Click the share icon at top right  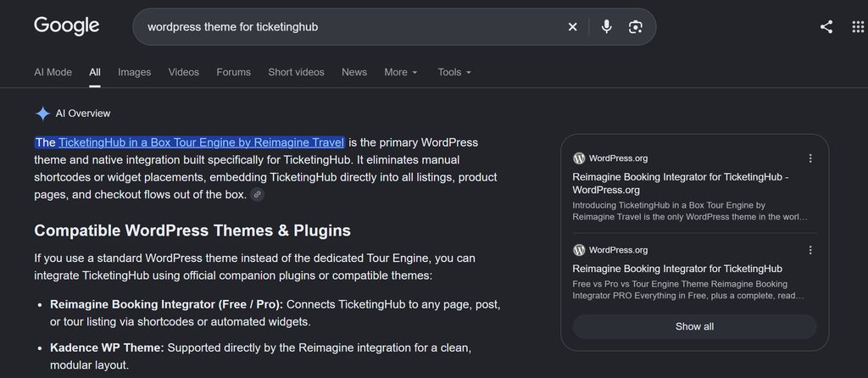click(826, 26)
